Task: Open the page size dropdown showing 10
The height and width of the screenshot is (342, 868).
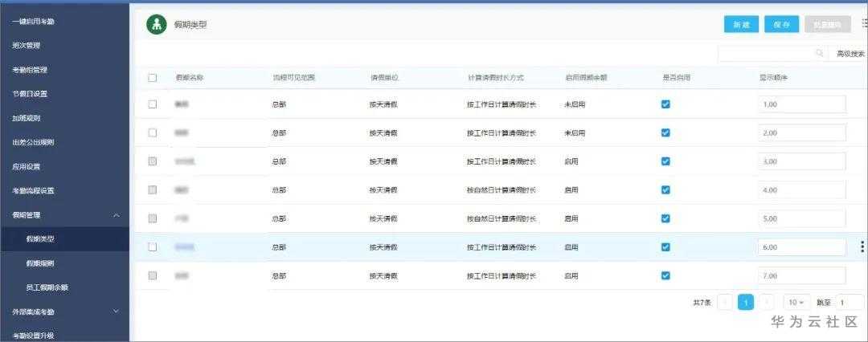Action: (x=796, y=303)
